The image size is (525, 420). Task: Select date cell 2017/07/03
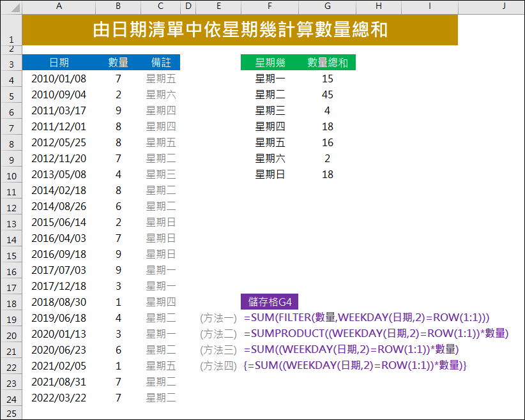click(x=59, y=270)
